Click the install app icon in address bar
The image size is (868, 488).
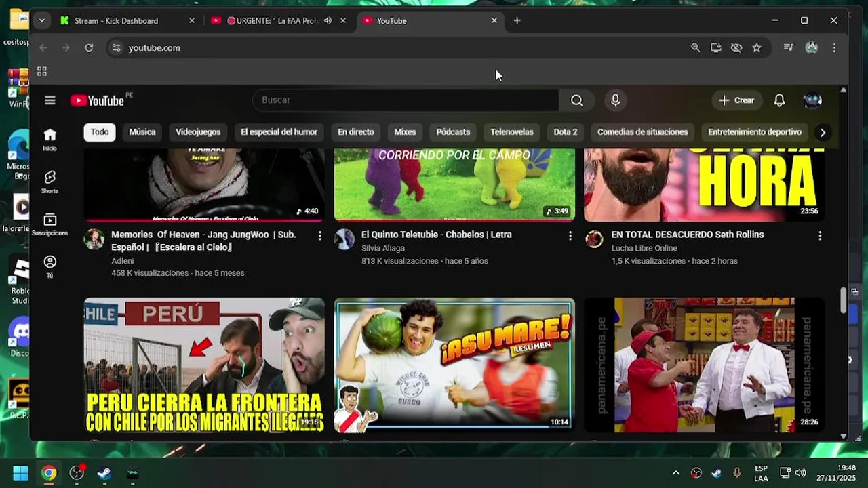[715, 47]
